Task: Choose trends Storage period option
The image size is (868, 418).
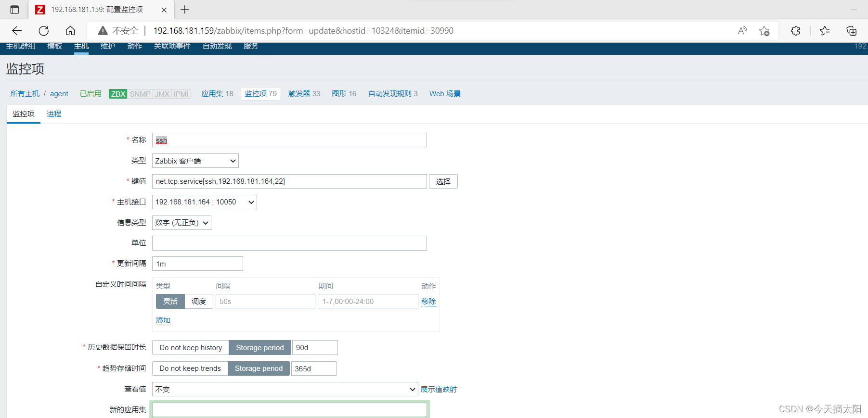Action: [259, 368]
